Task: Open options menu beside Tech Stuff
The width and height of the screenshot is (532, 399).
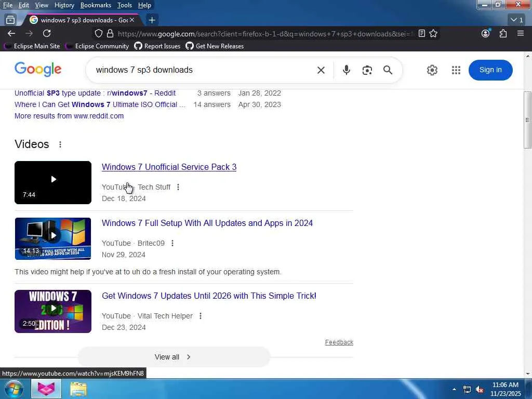Action: (x=178, y=187)
